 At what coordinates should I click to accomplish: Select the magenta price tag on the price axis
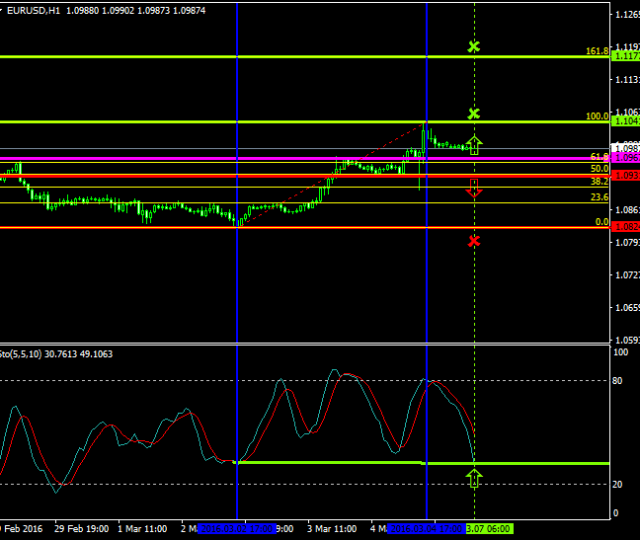tap(625, 158)
